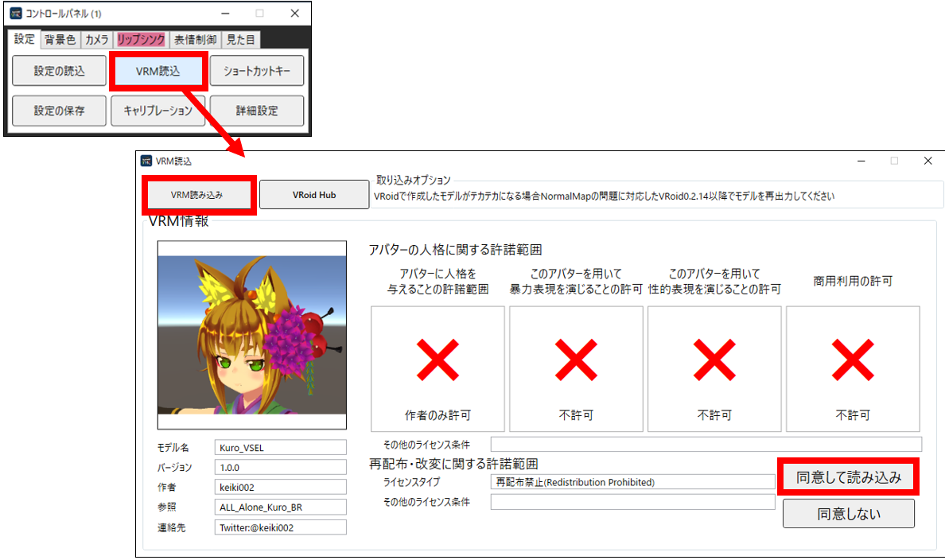945x560 pixels.
Task: Open VRoid Hub import button
Action: (x=314, y=194)
